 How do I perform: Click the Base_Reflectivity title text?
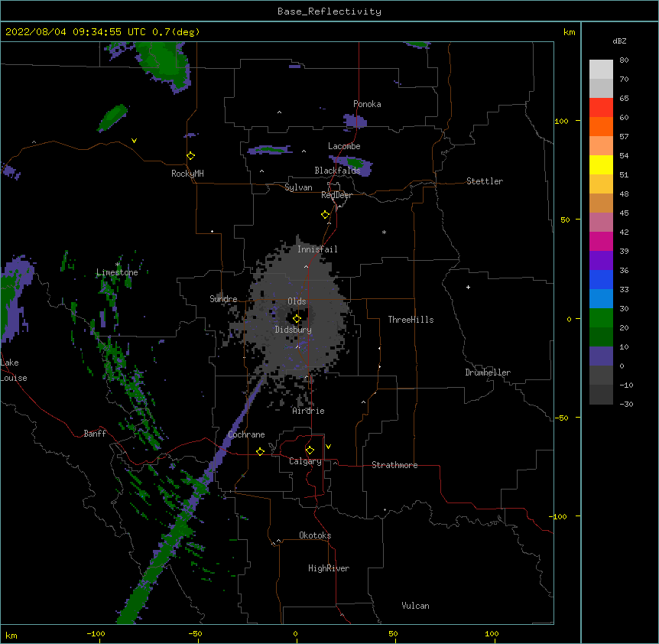329,11
